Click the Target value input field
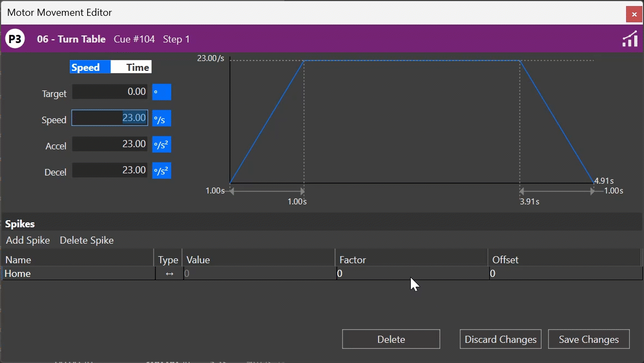Image resolution: width=644 pixels, height=363 pixels. point(109,92)
